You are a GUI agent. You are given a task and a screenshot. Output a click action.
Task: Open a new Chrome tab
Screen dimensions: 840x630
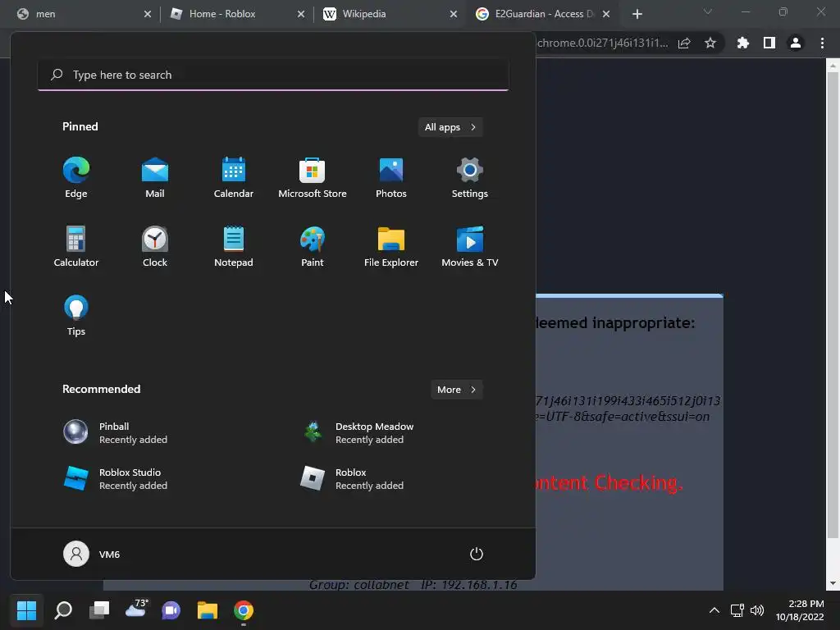pyautogui.click(x=637, y=14)
